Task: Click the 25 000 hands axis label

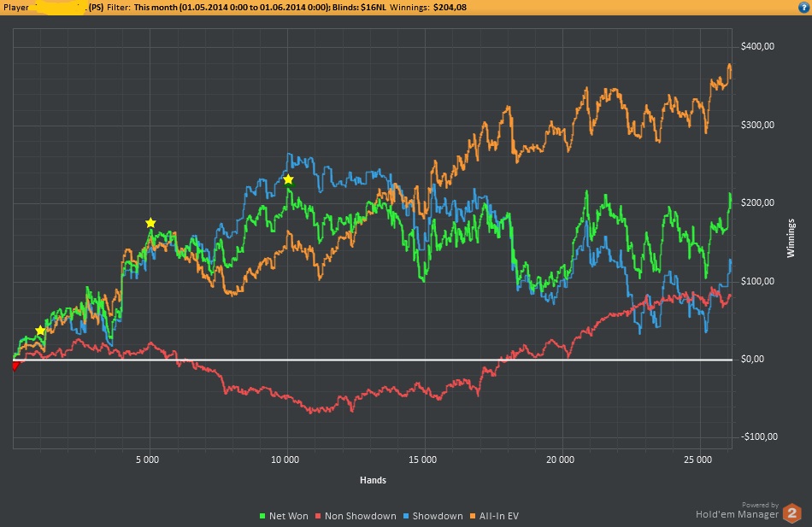Action: [697, 460]
